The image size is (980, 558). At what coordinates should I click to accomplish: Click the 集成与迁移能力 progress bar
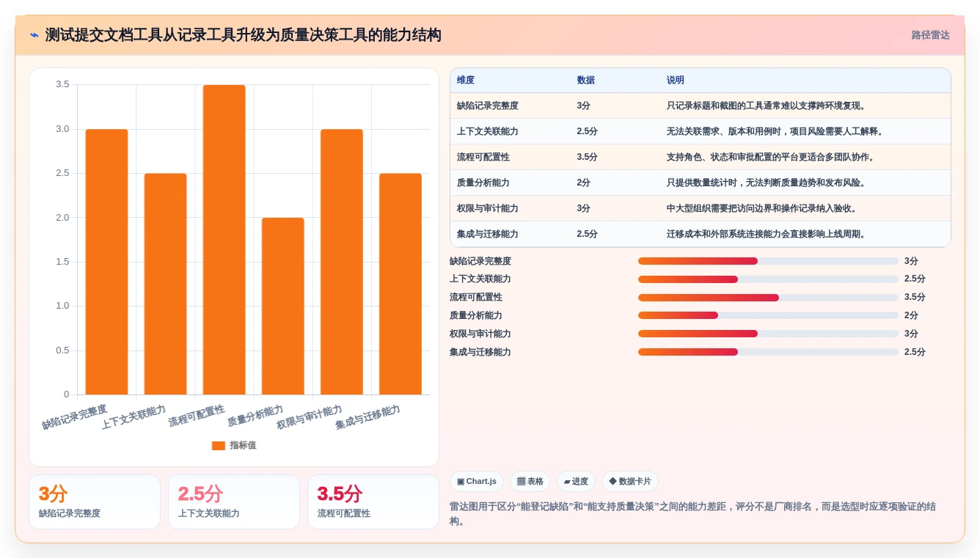pos(768,352)
